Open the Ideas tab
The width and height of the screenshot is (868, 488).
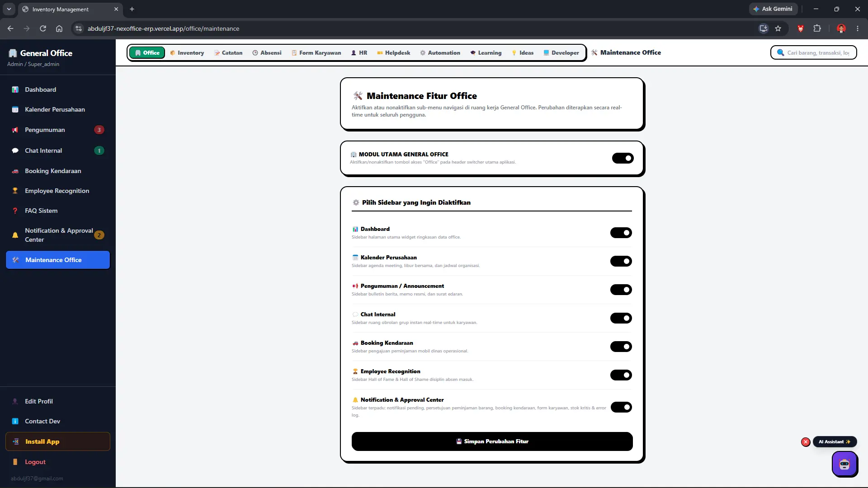[x=522, y=53]
